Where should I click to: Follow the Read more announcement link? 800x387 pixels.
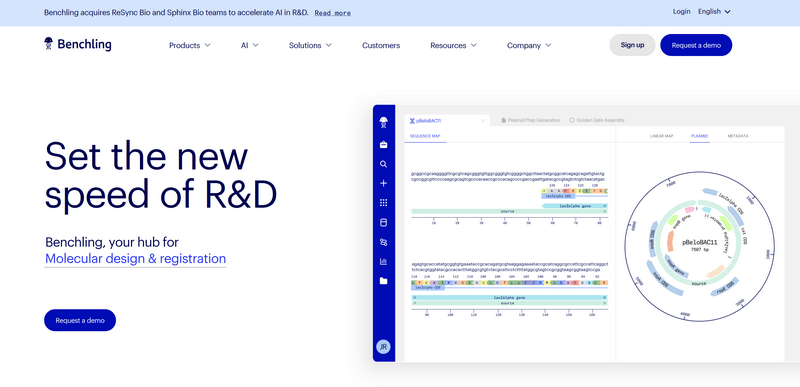click(x=333, y=13)
